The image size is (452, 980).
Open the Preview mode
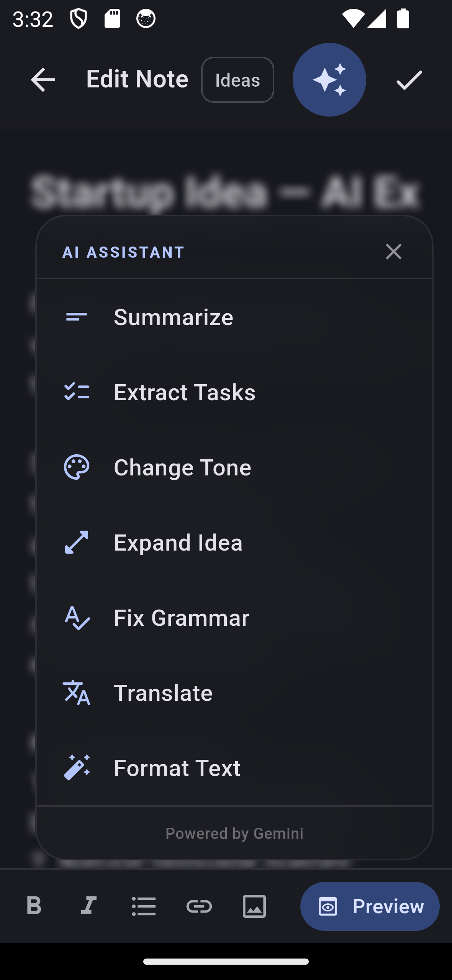(370, 906)
